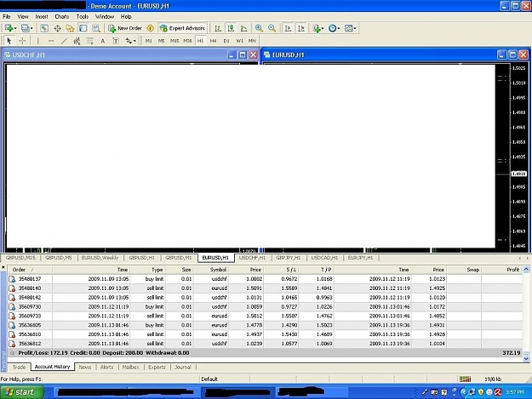Select the Crosshair tool
This screenshot has height=399, width=532.
click(x=22, y=41)
